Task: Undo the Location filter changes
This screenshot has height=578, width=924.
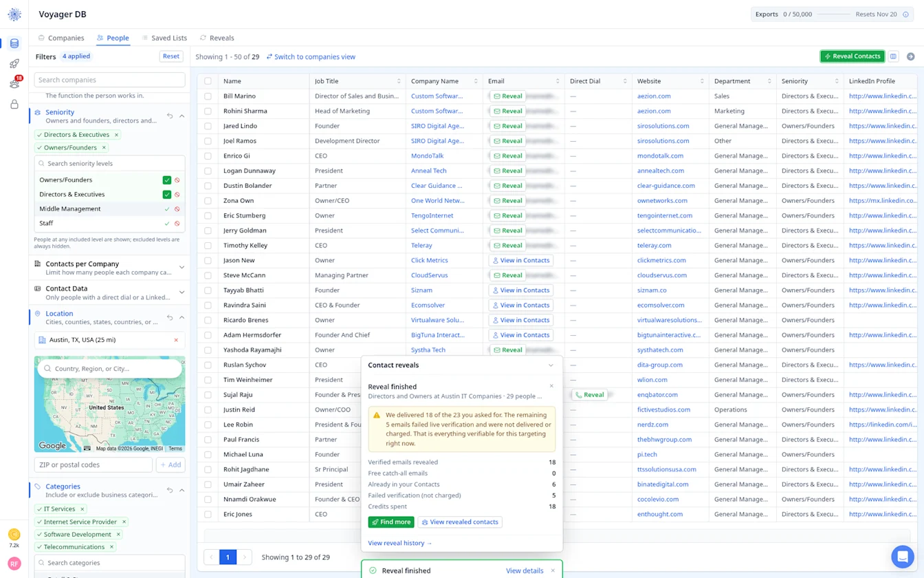Action: pyautogui.click(x=170, y=318)
